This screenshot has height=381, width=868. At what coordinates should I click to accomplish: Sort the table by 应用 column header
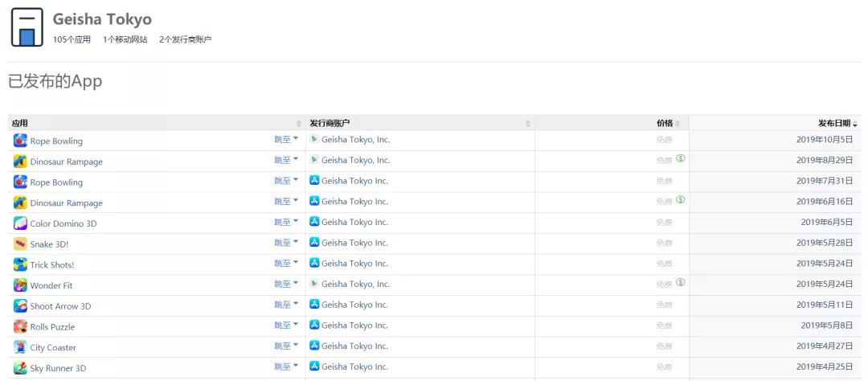(x=20, y=123)
